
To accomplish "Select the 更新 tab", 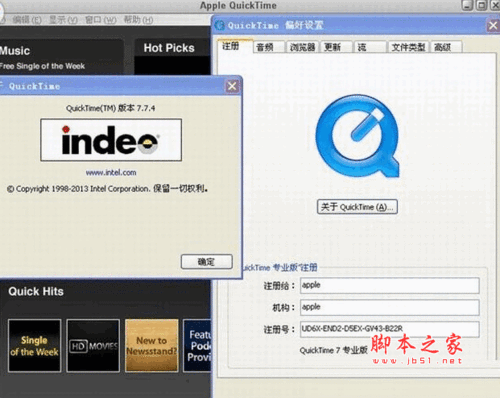I will pos(336,47).
